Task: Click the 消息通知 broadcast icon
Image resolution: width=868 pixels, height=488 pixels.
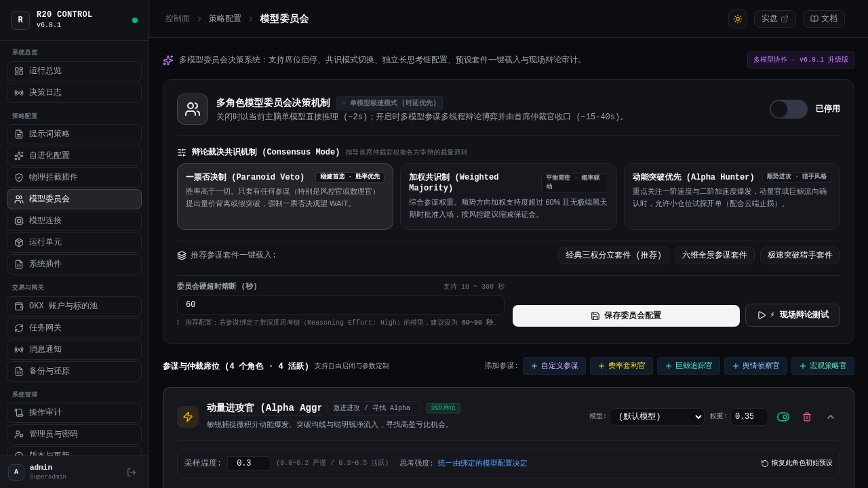Action: [x=19, y=350]
